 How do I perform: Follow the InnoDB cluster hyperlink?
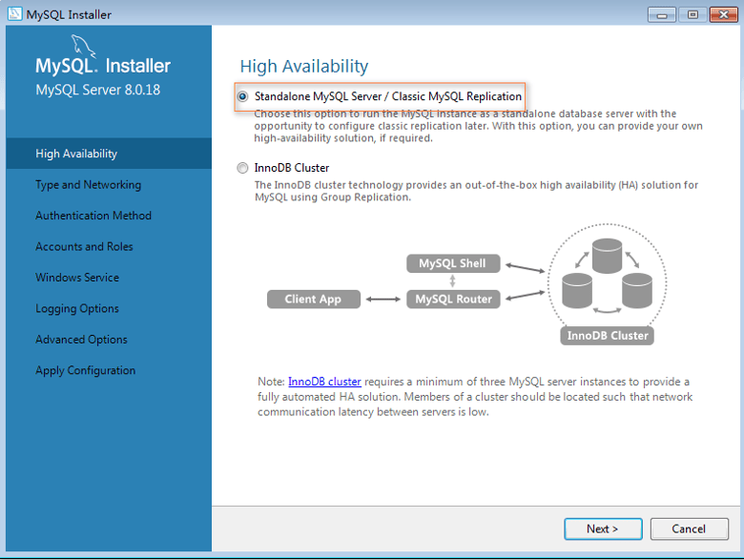tap(324, 382)
